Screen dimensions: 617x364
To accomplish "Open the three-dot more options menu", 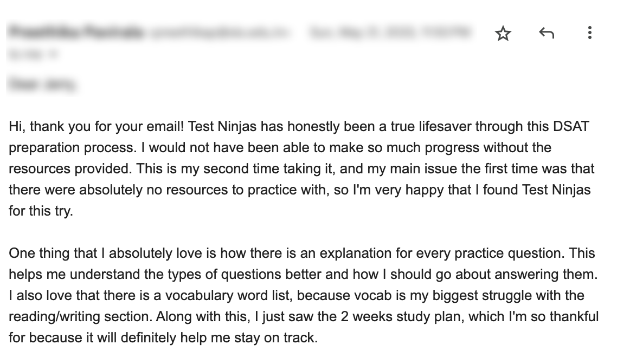I will [589, 32].
